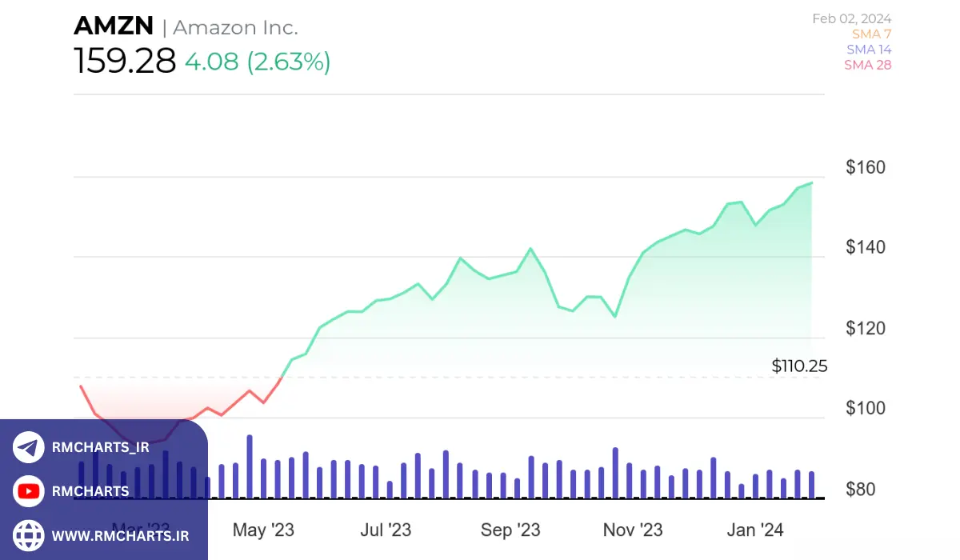Click the AMZN ticker symbol
The image size is (960, 560).
click(x=113, y=26)
